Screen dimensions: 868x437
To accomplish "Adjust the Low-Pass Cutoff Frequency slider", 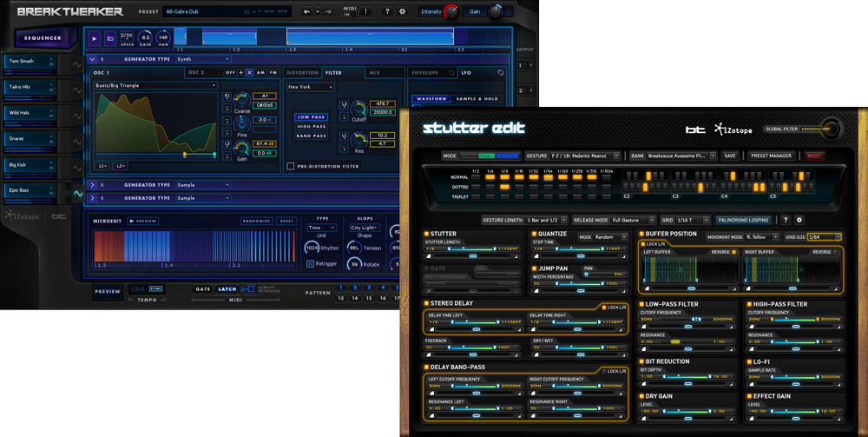I will pyautogui.click(x=687, y=319).
